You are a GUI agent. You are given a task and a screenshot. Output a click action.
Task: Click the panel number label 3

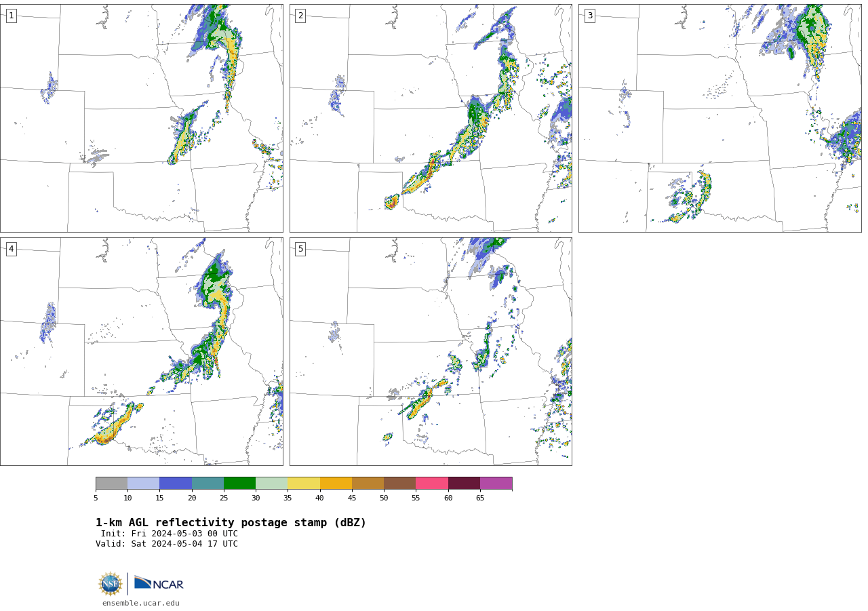click(590, 16)
